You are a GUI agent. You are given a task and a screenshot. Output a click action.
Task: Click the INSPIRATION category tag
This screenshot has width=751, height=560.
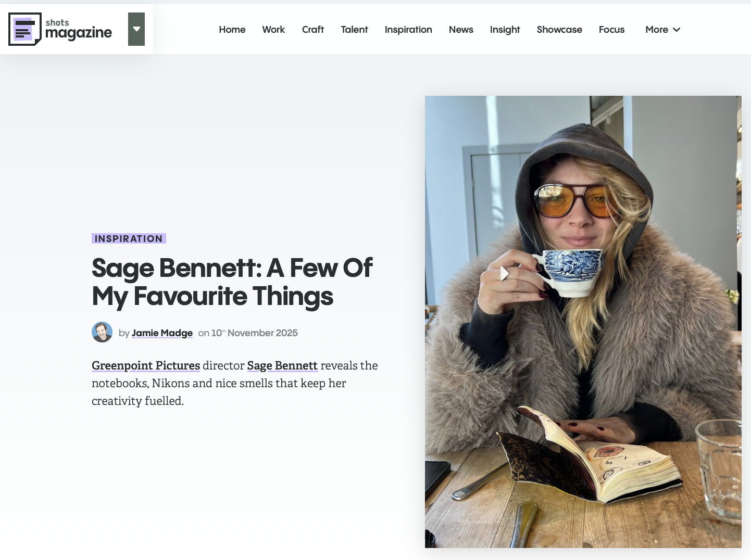pyautogui.click(x=129, y=238)
